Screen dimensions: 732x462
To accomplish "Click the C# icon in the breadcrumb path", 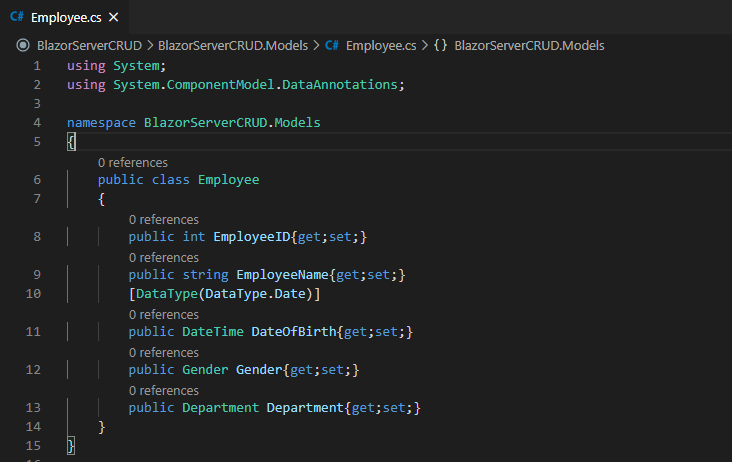I will [332, 45].
